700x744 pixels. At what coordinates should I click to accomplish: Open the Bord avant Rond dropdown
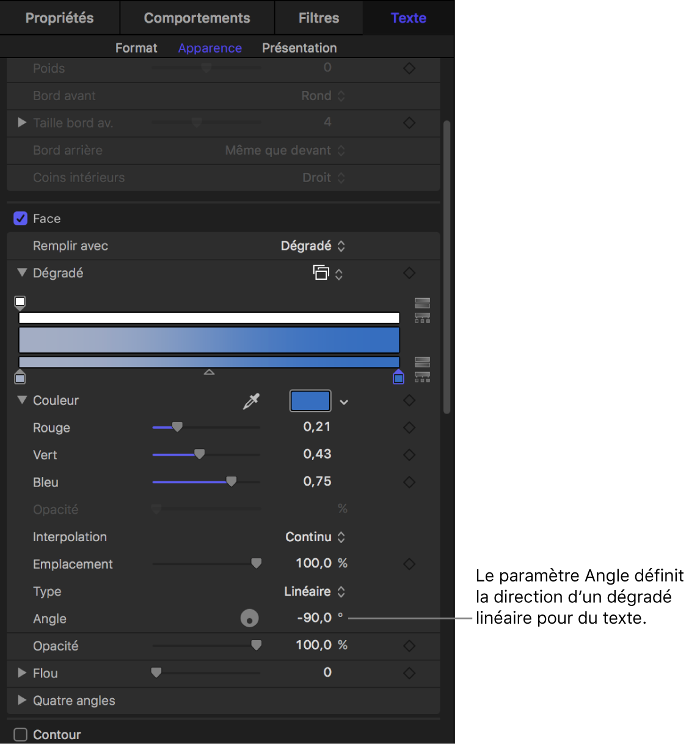tap(323, 96)
